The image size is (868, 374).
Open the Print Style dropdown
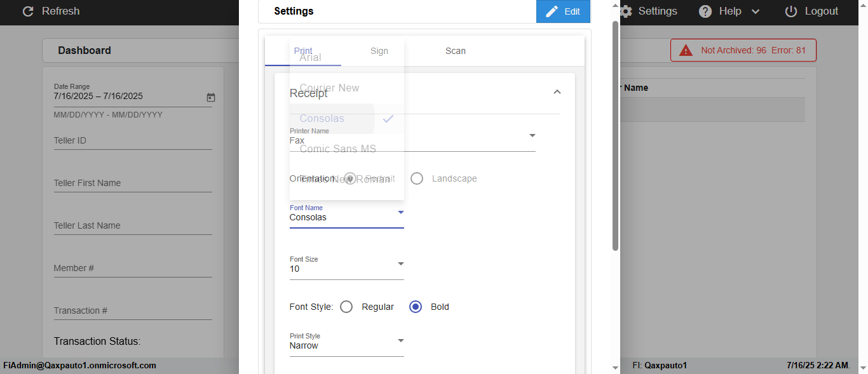(400, 340)
